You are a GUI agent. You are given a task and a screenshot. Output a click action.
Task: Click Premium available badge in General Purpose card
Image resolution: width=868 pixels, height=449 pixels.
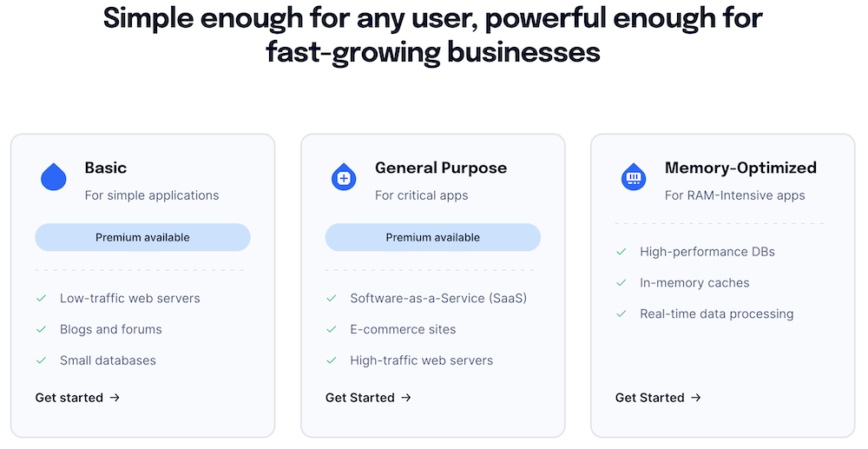tap(432, 237)
